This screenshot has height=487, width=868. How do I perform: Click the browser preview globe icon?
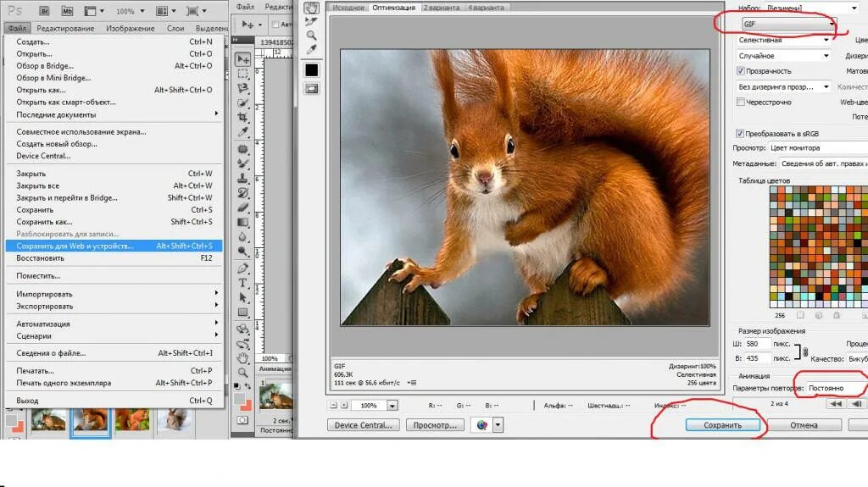point(481,425)
